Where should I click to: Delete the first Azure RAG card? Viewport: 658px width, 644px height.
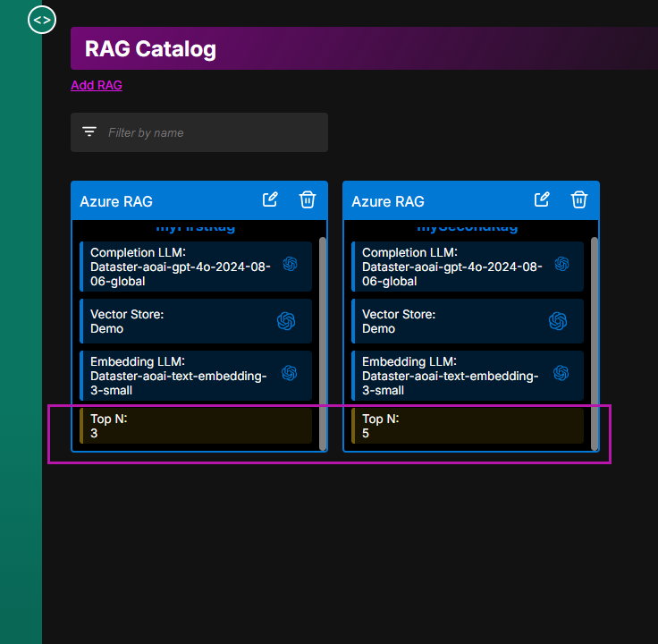coord(308,199)
